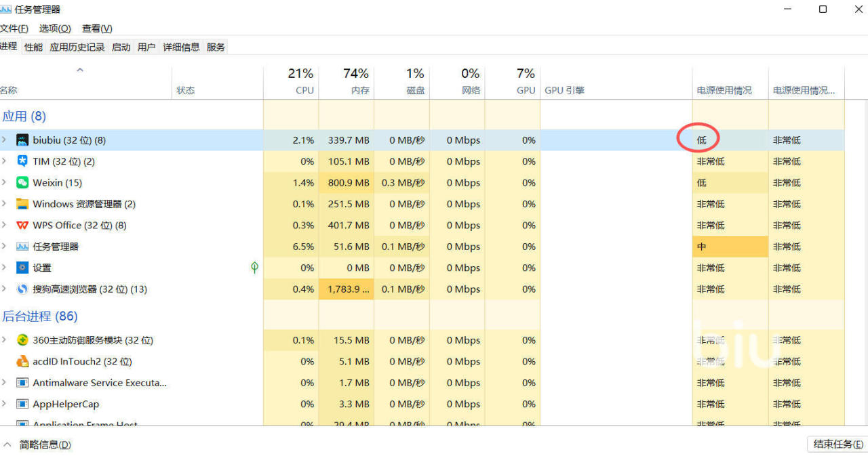Expand the biubiu process group
Screen dimensions: 868x456
(x=4, y=140)
